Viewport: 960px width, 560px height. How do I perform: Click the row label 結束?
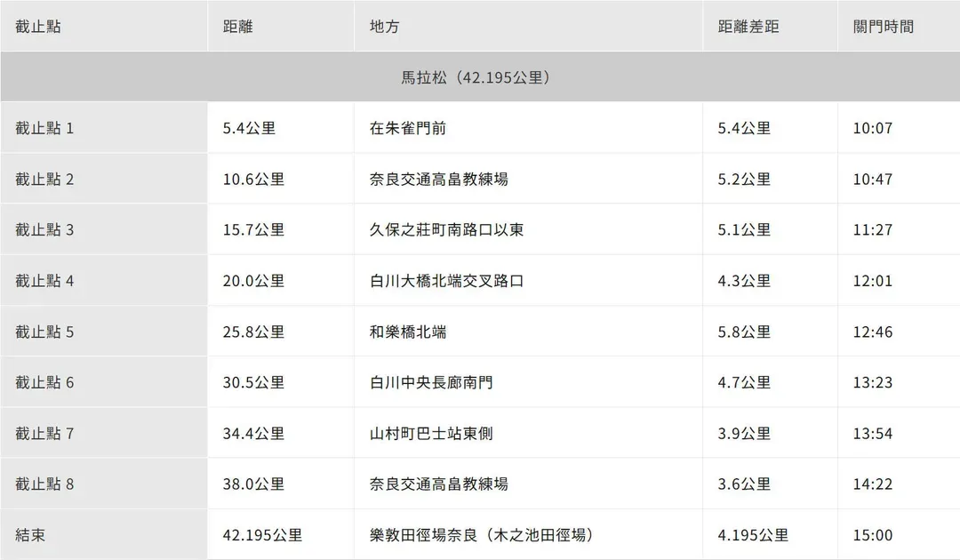click(x=30, y=535)
